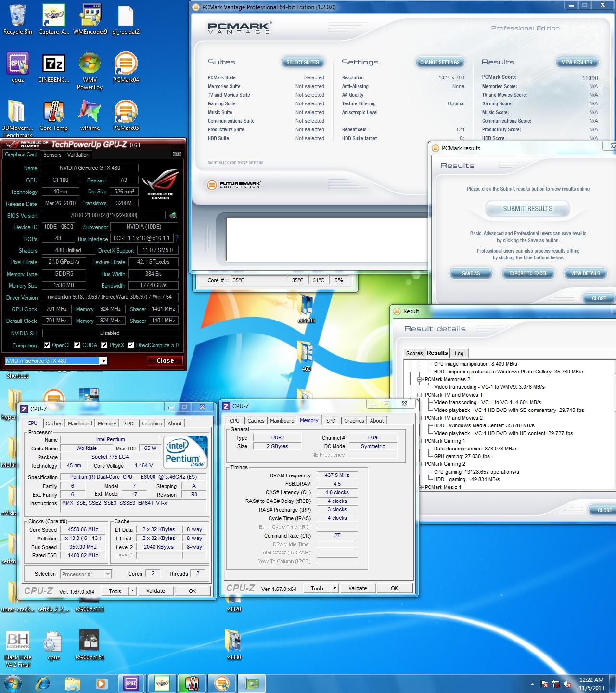Click the SAVE AS button in PCMark results

[x=471, y=273]
